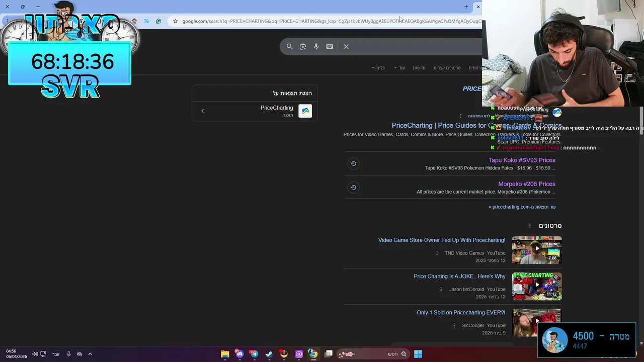Viewport: 644px width, 362px height.
Task: Show hidden system tray icons chevron
Action: click(x=90, y=354)
